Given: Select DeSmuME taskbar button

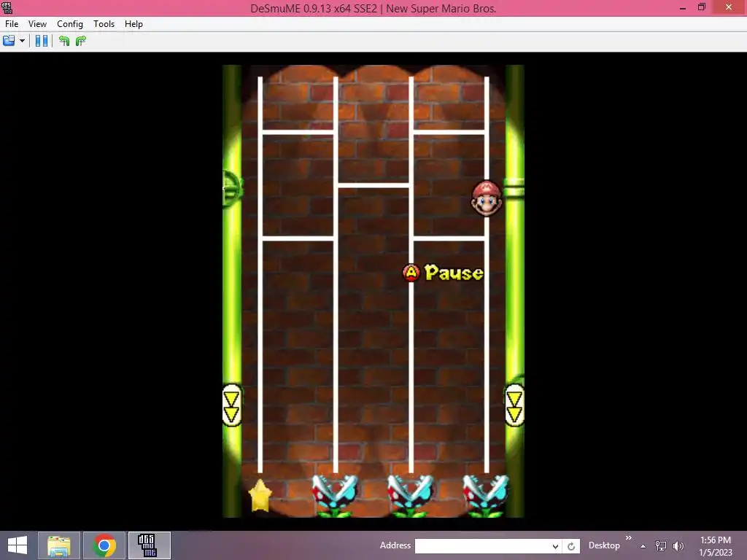Looking at the screenshot, I should click(149, 545).
